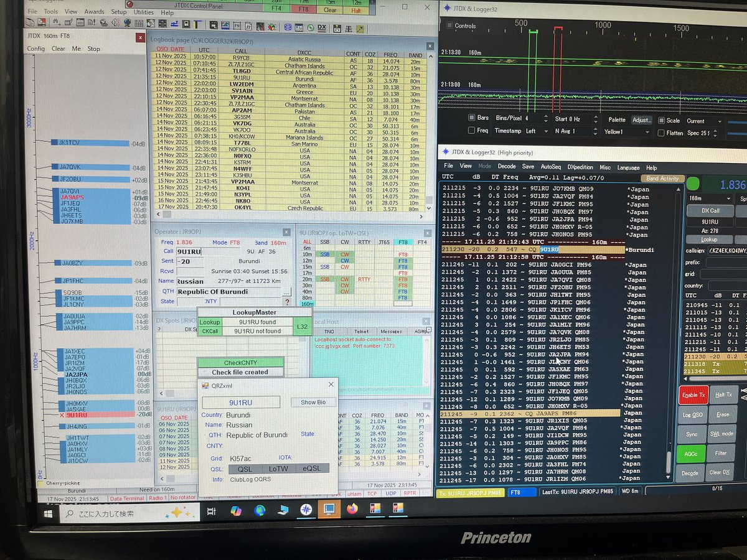Click the yellow T icon in Logger32 toolbar
This screenshot has width=747, height=560.
(x=198, y=24)
